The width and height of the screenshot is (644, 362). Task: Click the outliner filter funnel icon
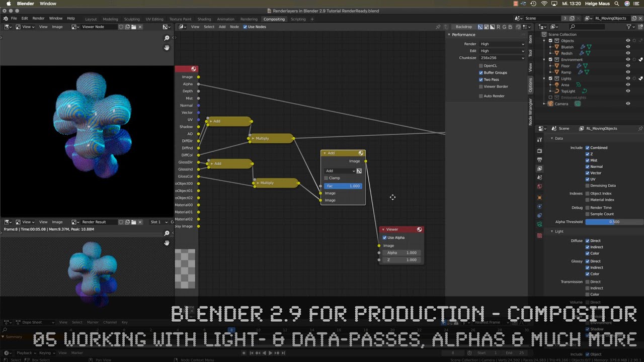pos(629,27)
